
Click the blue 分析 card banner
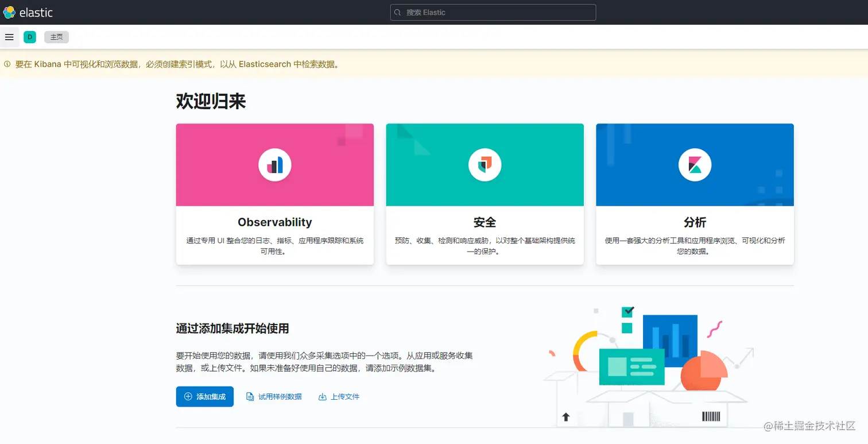click(695, 165)
